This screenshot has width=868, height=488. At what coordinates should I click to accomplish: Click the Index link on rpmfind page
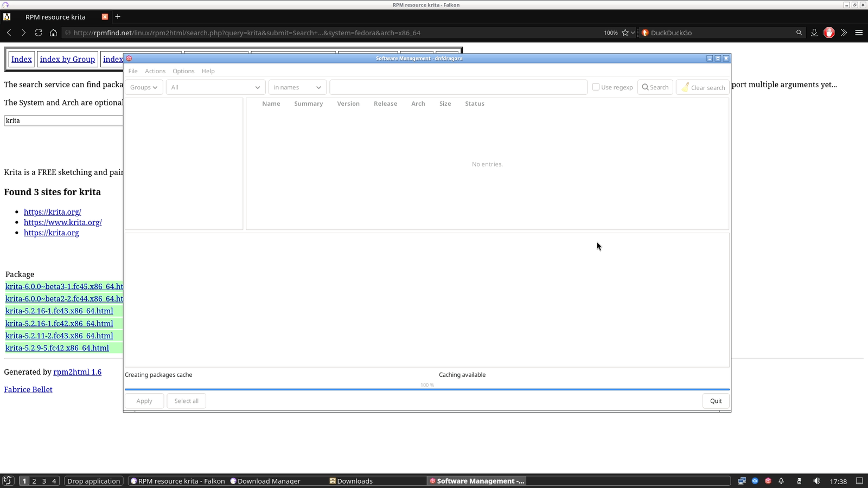coord(22,59)
